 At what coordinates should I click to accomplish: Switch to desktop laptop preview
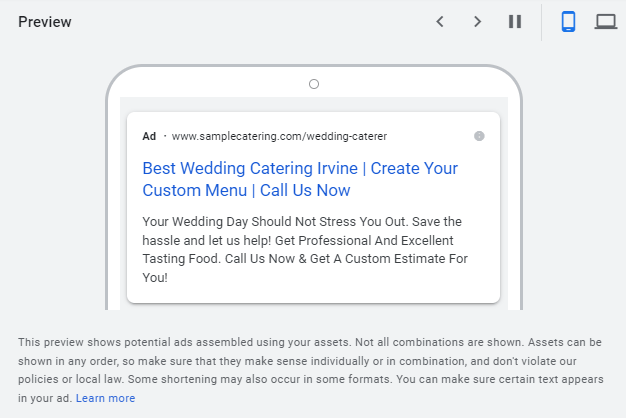[x=606, y=22]
